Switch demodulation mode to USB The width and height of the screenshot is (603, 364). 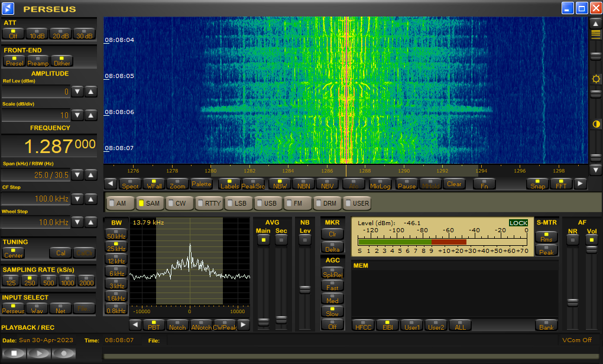point(267,203)
